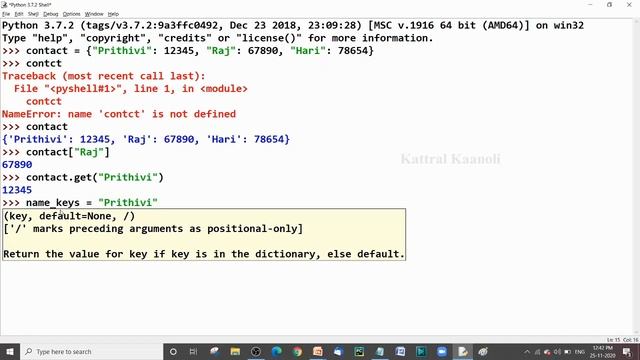Click the Python version banner line

293,25
